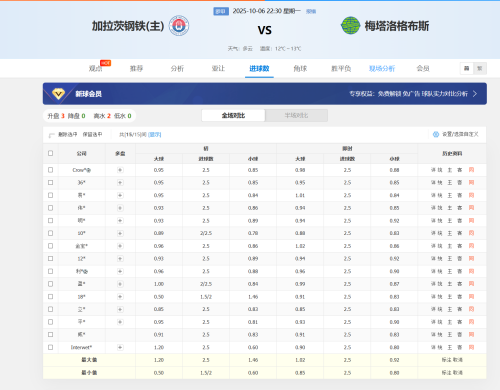Tick the checkbox for the 12* row

(50, 259)
